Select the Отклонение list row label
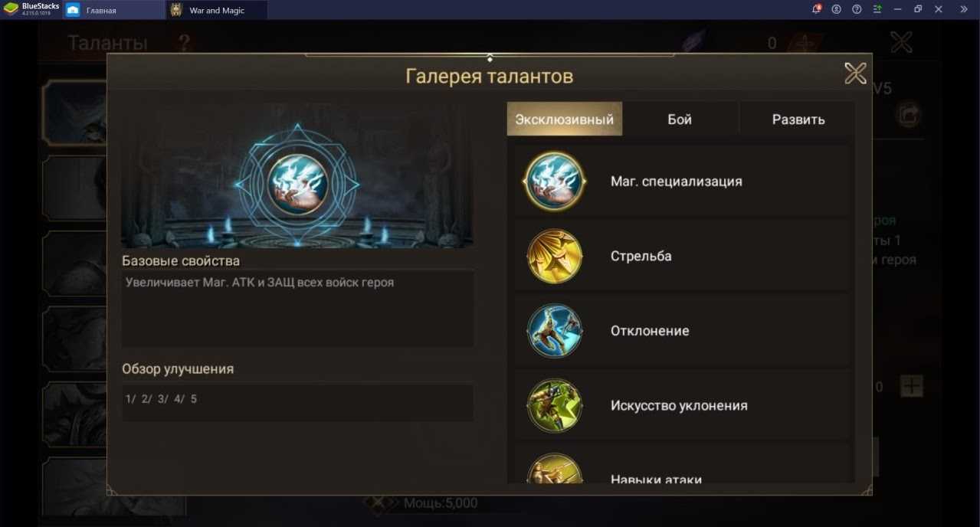The height and width of the screenshot is (527, 980). (x=650, y=331)
